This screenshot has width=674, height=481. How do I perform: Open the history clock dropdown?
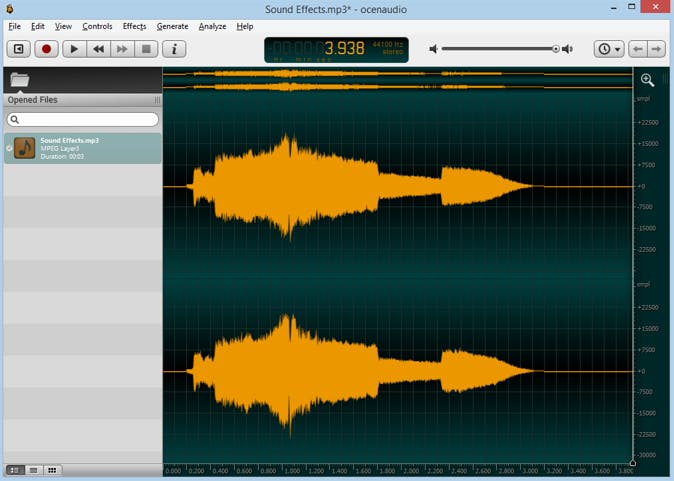tap(608, 49)
